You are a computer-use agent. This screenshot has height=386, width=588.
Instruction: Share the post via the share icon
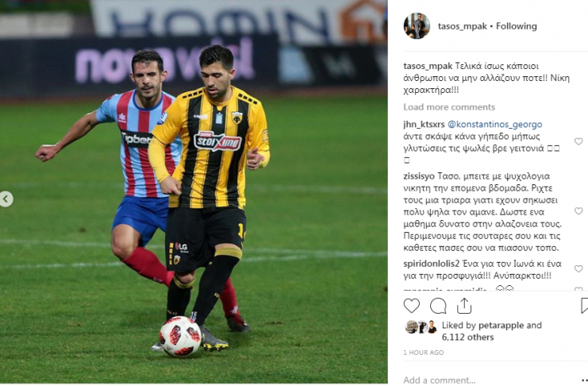[464, 306]
